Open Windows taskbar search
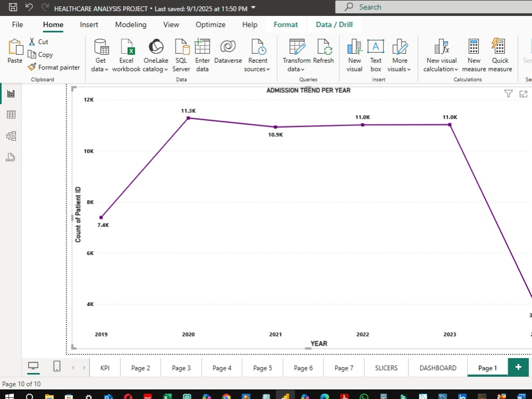 29,396
